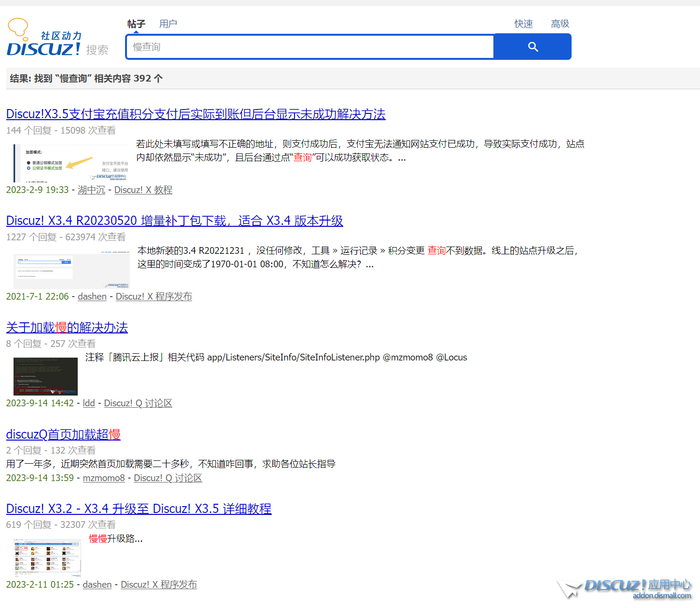The image size is (700, 608).
Task: Click the dark code thumbnail of 关于加载慢 post
Action: coord(45,376)
